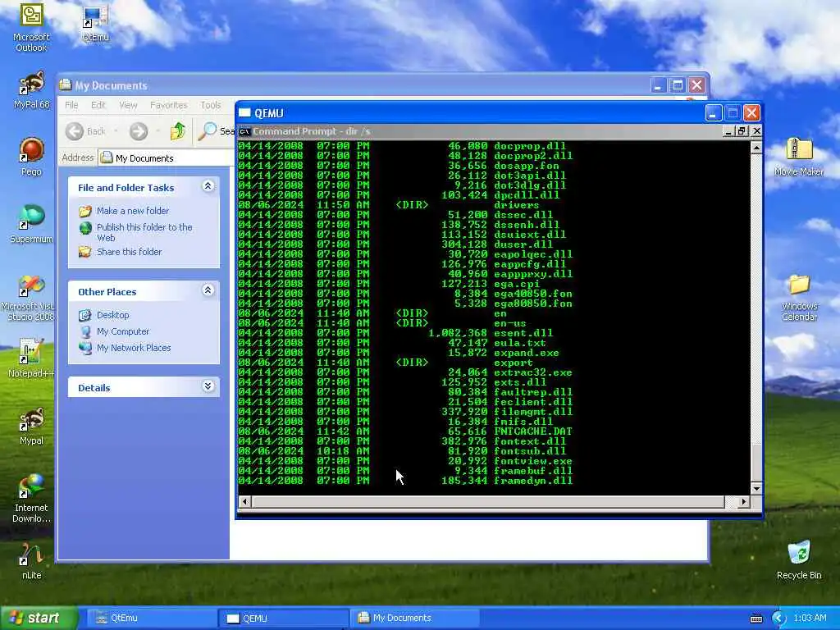840x630 pixels.
Task: Click the Command Prompt horizontal scrollbar thumb
Action: 488,502
